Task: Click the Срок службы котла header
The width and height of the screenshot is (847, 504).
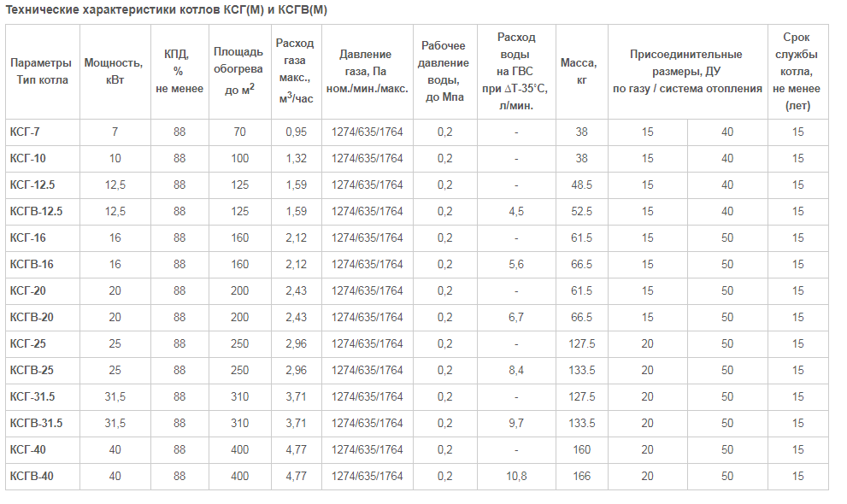Action: point(797,71)
